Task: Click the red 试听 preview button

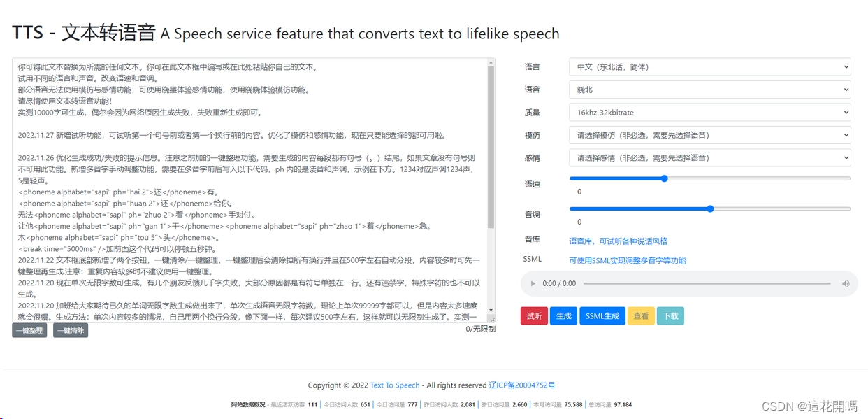Action: pos(534,315)
